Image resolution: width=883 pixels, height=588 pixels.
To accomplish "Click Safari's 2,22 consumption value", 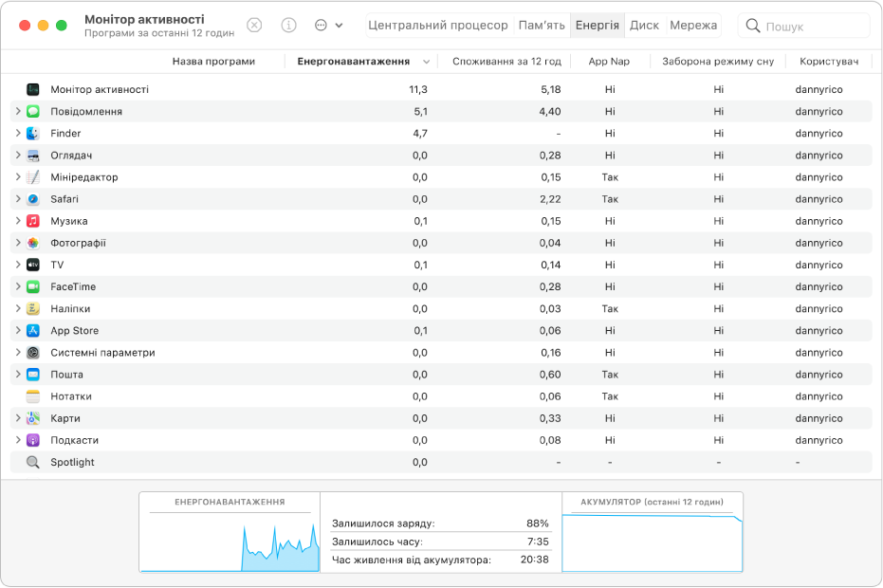I will tap(550, 199).
